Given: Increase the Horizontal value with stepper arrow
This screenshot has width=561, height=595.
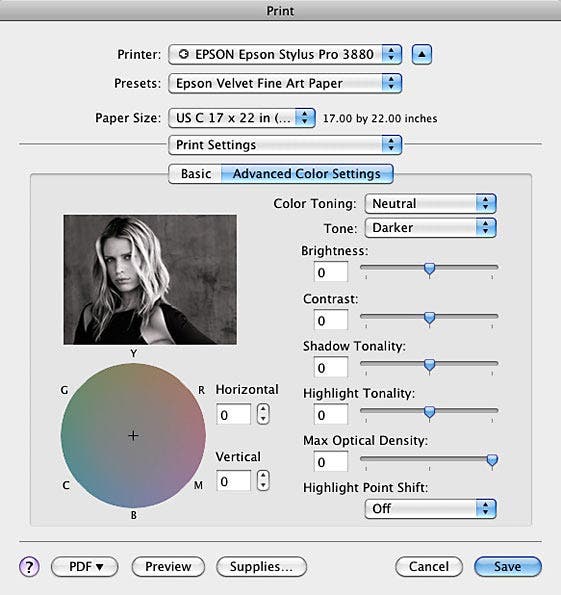Looking at the screenshot, I should [263, 409].
